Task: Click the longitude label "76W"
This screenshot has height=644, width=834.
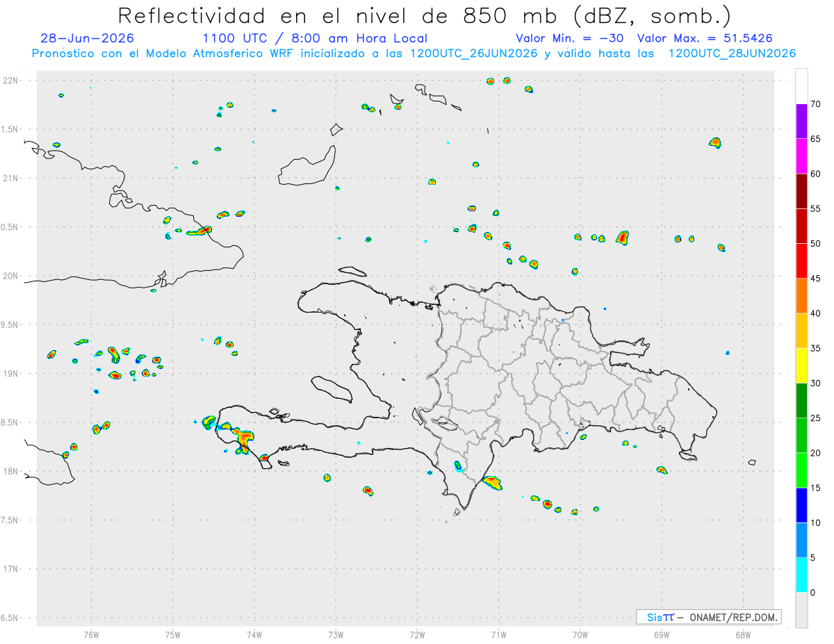Action: coord(91,634)
